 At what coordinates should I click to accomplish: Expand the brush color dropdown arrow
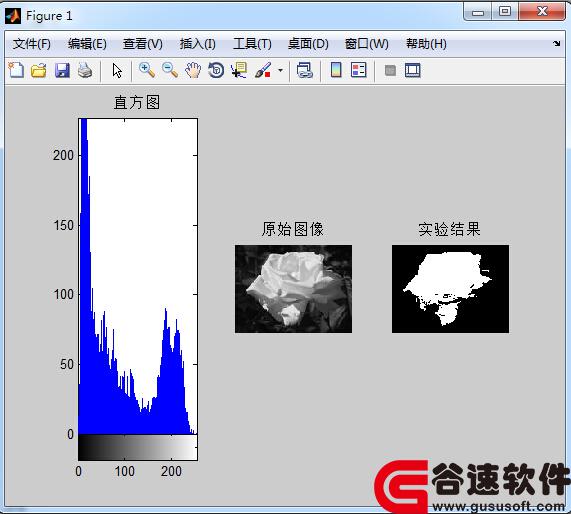coord(280,70)
